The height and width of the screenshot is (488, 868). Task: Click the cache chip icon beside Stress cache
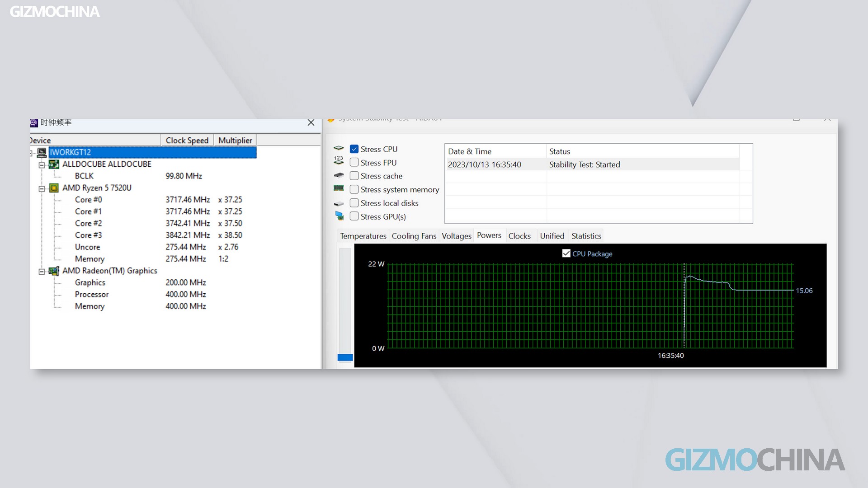point(339,175)
